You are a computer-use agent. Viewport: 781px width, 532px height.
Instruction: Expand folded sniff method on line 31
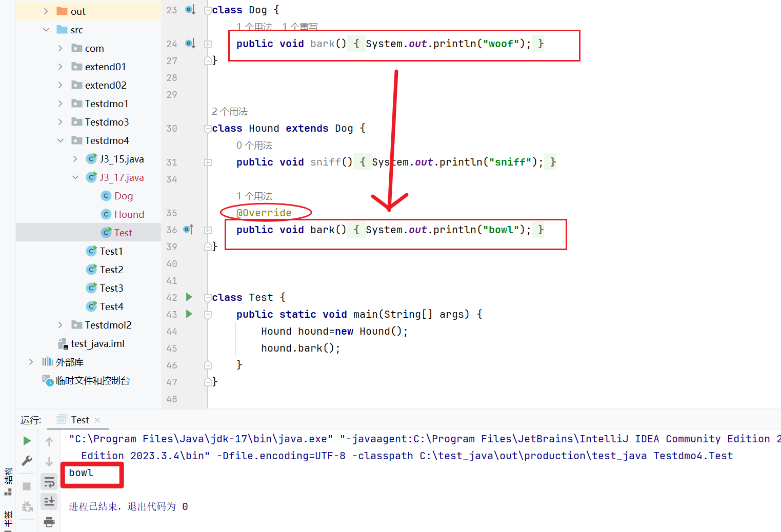pyautogui.click(x=208, y=162)
